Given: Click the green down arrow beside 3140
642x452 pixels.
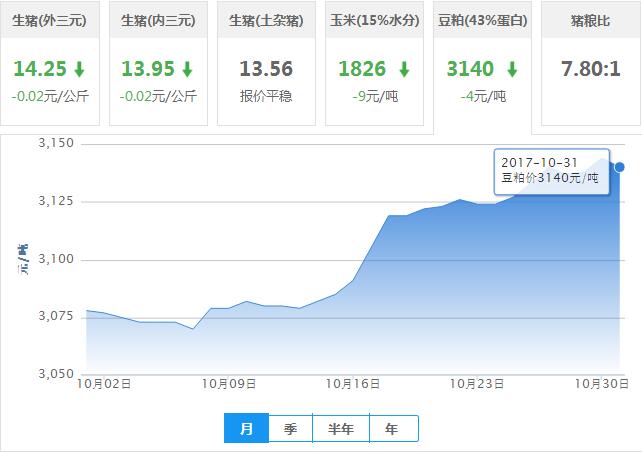Looking at the screenshot, I should tap(512, 69).
